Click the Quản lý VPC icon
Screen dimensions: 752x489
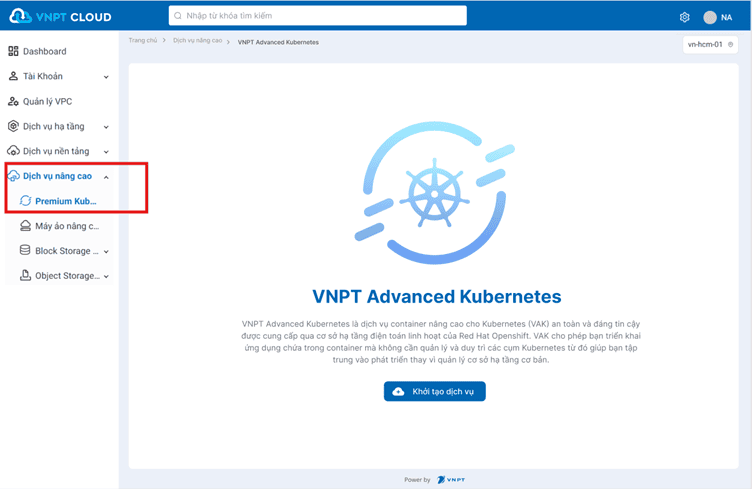(x=13, y=101)
